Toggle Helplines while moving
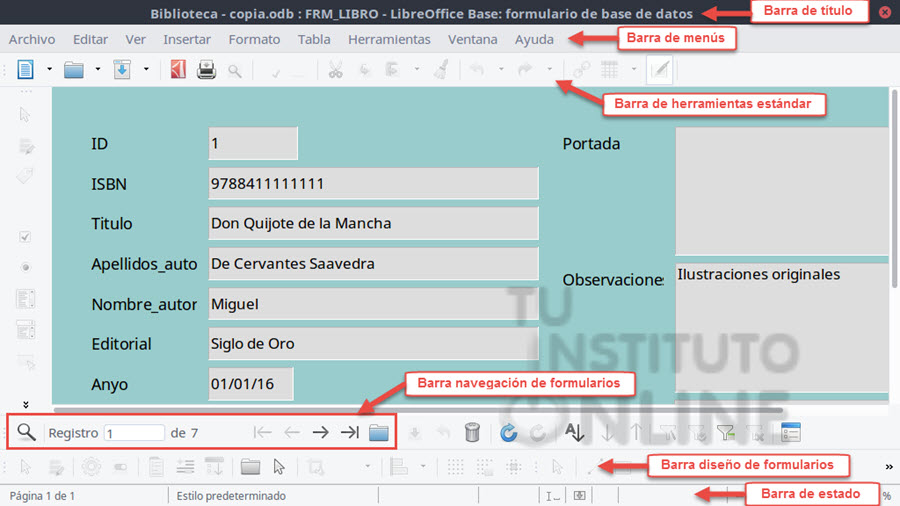 (x=514, y=467)
